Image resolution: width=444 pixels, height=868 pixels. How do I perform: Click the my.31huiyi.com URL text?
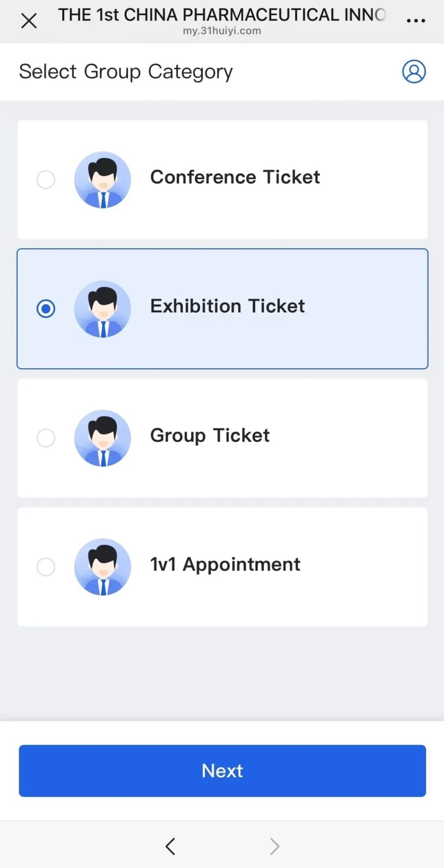pyautogui.click(x=222, y=31)
